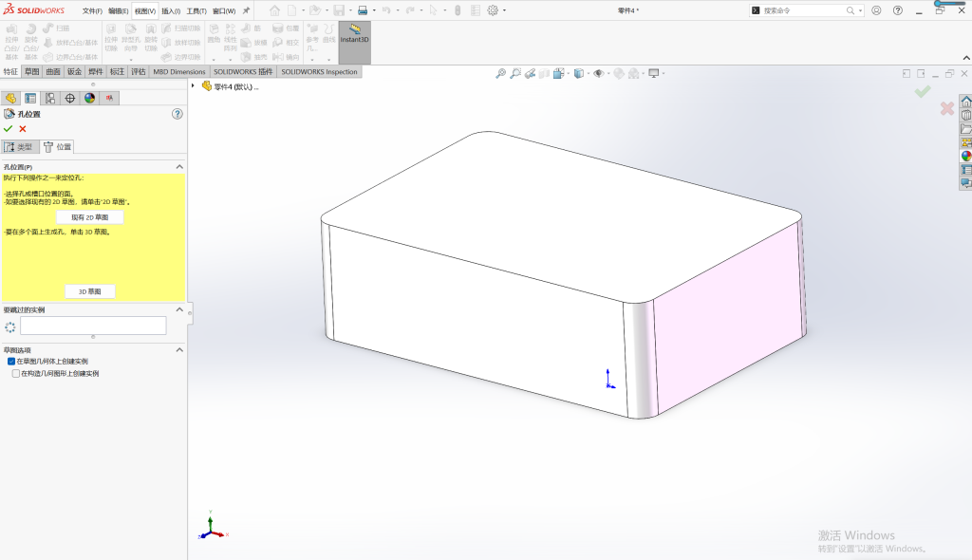Uncheck 在草图几何体上创建实例 checkbox
This screenshot has height=560, width=972.
point(11,361)
